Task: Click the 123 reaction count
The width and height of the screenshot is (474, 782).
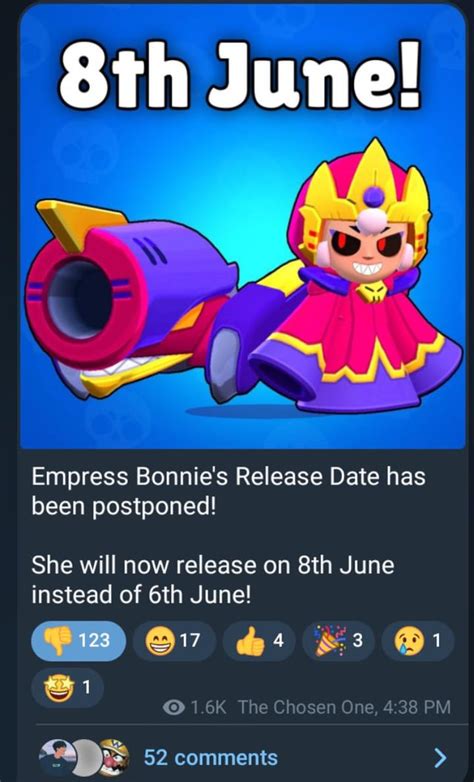Action: point(94,640)
